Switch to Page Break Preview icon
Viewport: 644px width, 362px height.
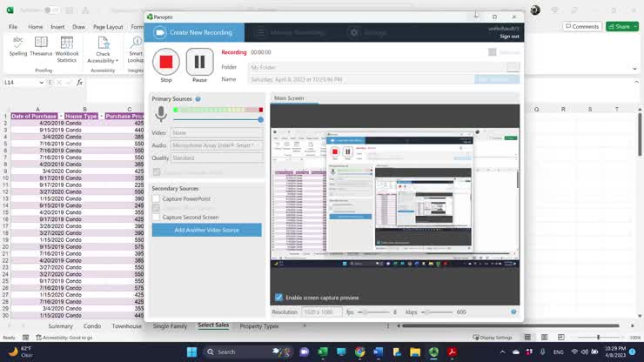(x=561, y=338)
